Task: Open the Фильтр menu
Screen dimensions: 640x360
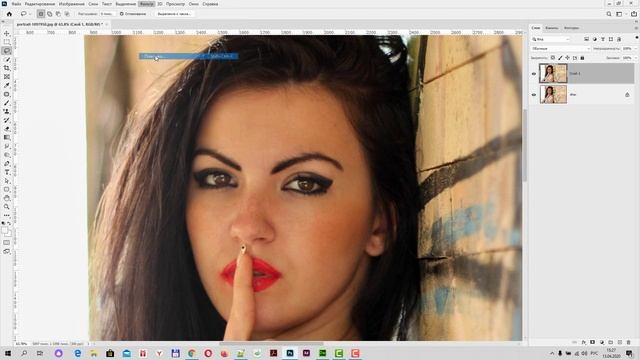Action: 146,4
